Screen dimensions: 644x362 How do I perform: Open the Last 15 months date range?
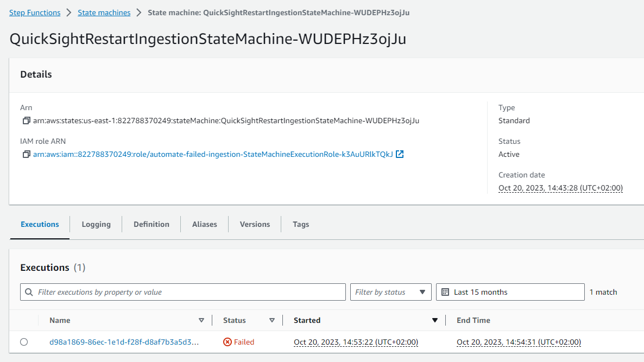point(510,292)
